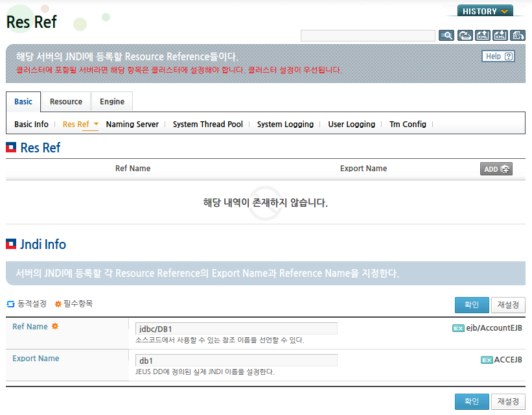Open the User Logging submenu
532x415 pixels.
click(351, 124)
